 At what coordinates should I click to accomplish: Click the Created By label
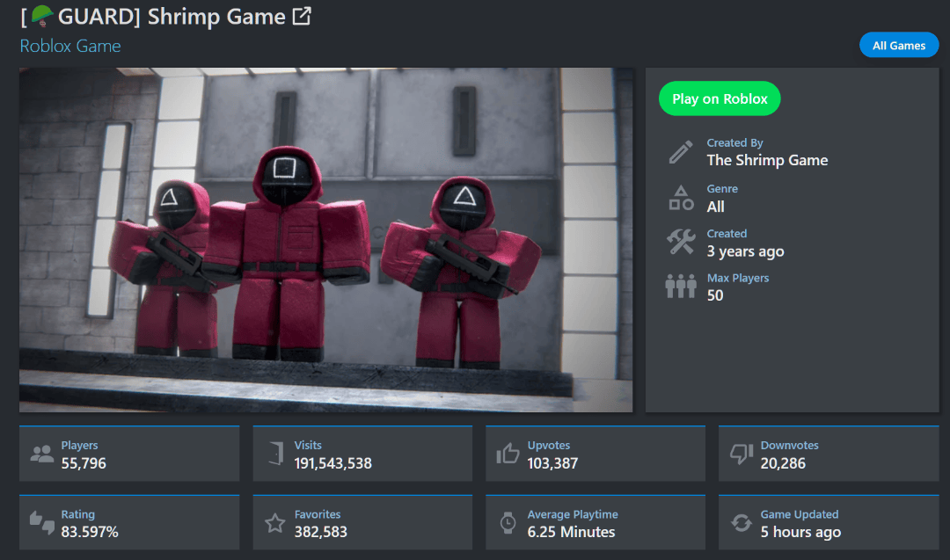[734, 143]
